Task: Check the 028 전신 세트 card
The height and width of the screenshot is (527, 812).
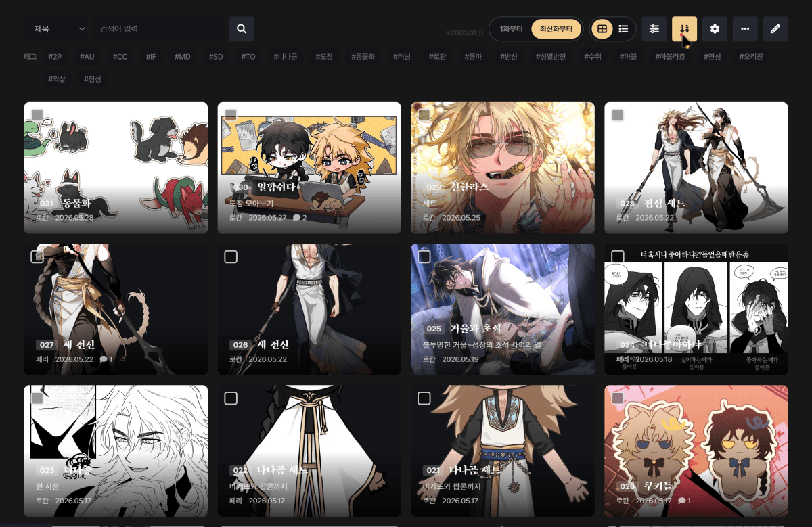Action: [x=618, y=115]
